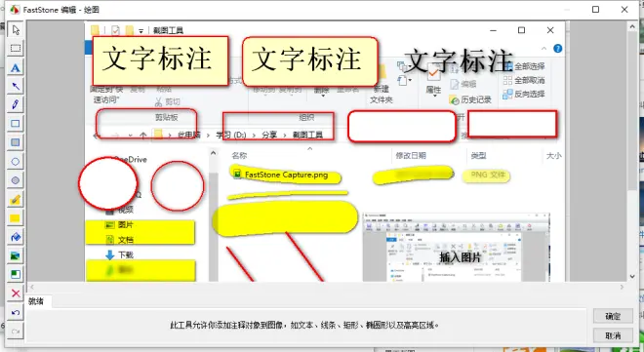Choose the dashed rectangle marquee tool
The width and height of the screenshot is (644, 352).
[16, 49]
